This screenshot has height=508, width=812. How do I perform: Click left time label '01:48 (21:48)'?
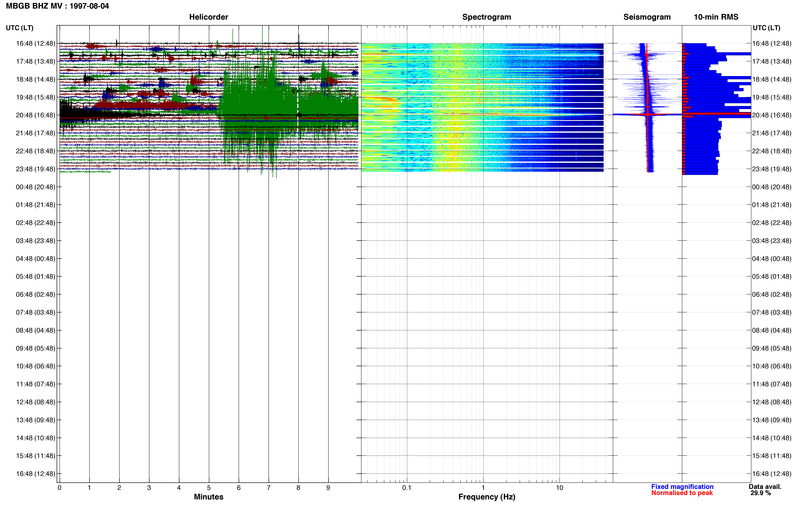(x=36, y=205)
